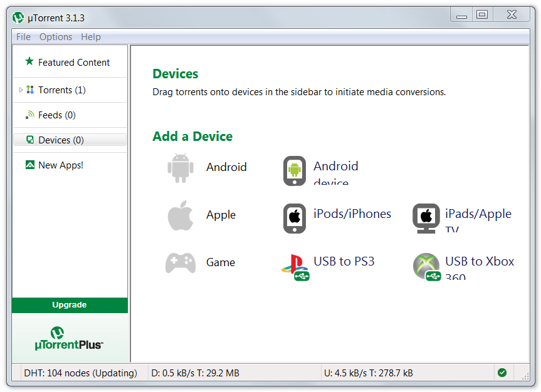Click the Apple category label
Screen dimensions: 541x392
coord(221,215)
